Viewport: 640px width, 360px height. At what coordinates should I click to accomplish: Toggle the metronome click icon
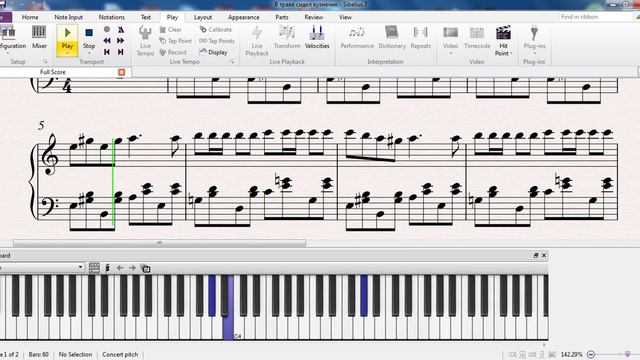click(121, 29)
